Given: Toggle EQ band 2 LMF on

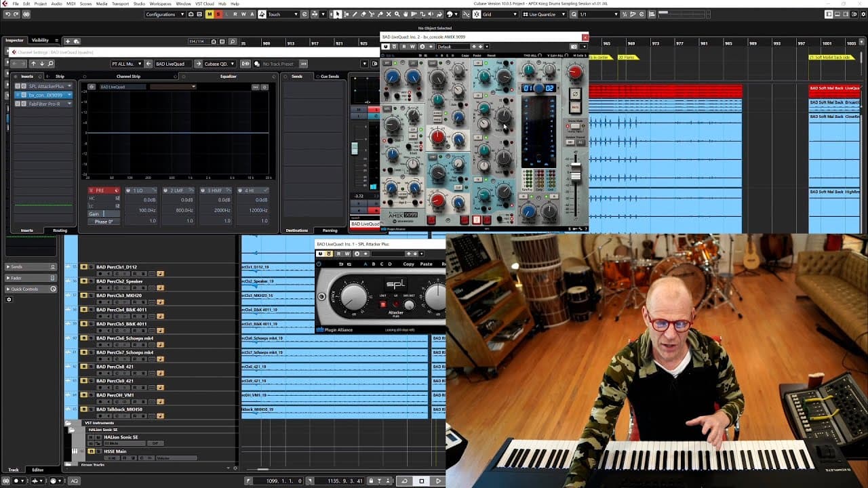Looking at the screenshot, I should pyautogui.click(x=165, y=190).
